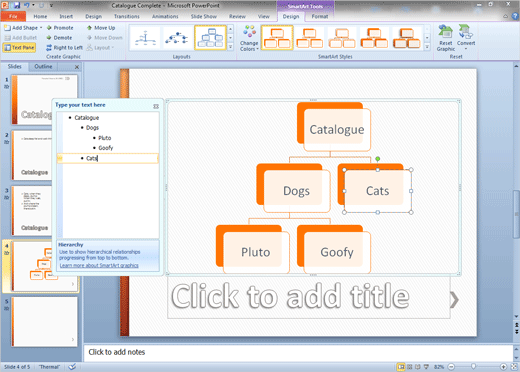Image resolution: width=520 pixels, height=372 pixels.
Task: Open the View ribbon tab
Action: click(263, 16)
